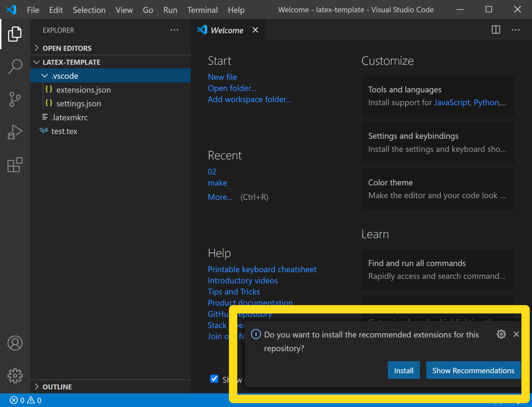Image resolution: width=532 pixels, height=407 pixels.
Task: Click the Explorer more actions ellipsis
Action: click(174, 30)
